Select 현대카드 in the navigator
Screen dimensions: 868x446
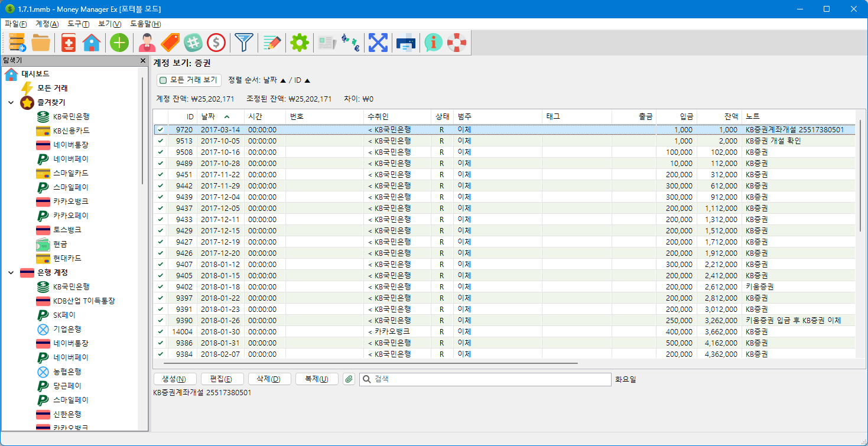[67, 258]
